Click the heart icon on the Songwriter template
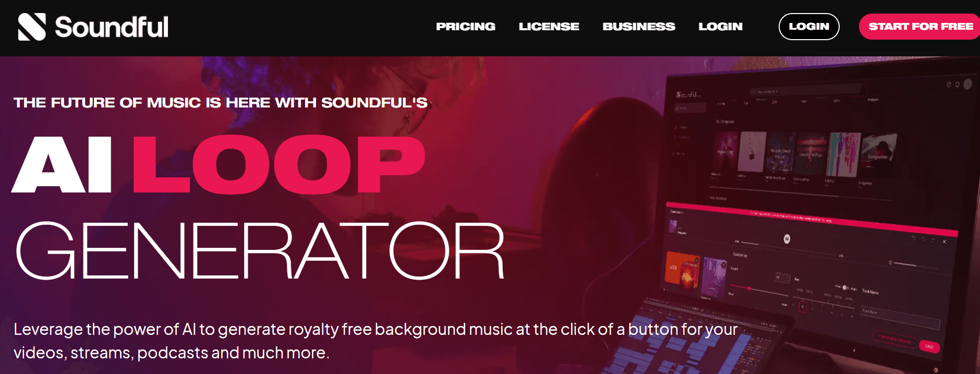 [x=891, y=139]
